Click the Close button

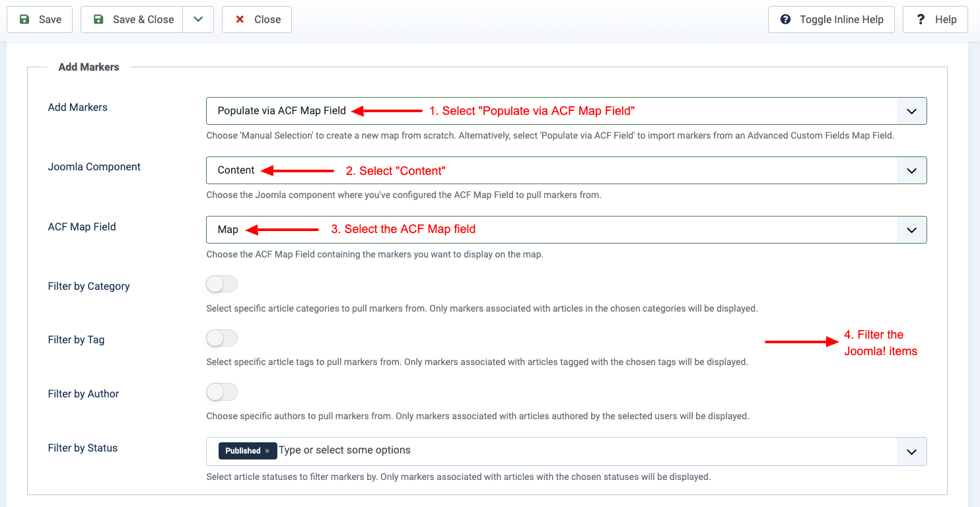tap(257, 19)
